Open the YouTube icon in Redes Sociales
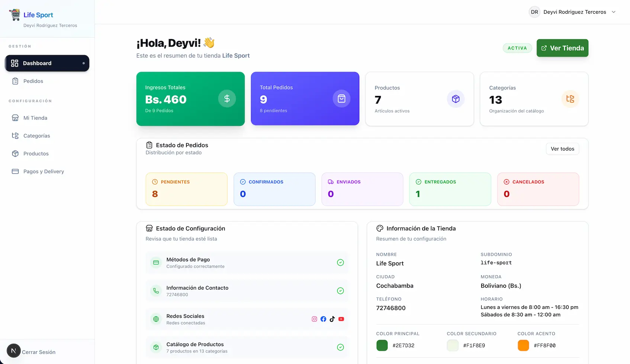Viewport: 630px width, 364px height. point(341,319)
